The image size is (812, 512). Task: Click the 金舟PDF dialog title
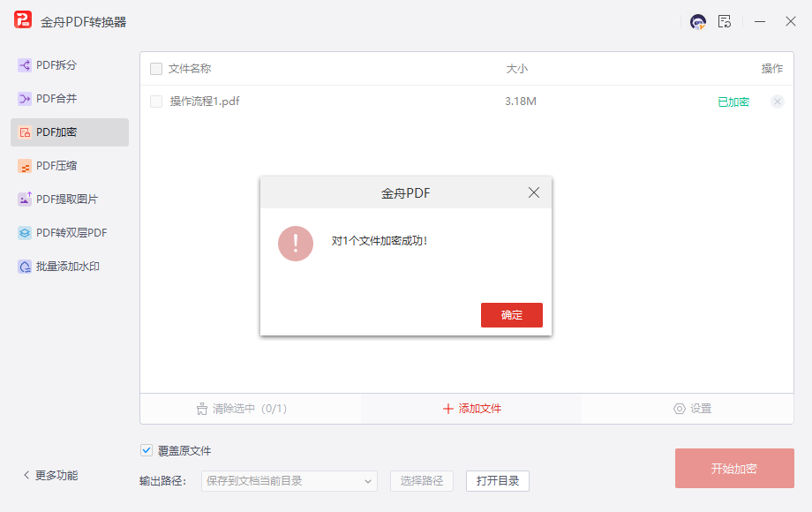[405, 193]
